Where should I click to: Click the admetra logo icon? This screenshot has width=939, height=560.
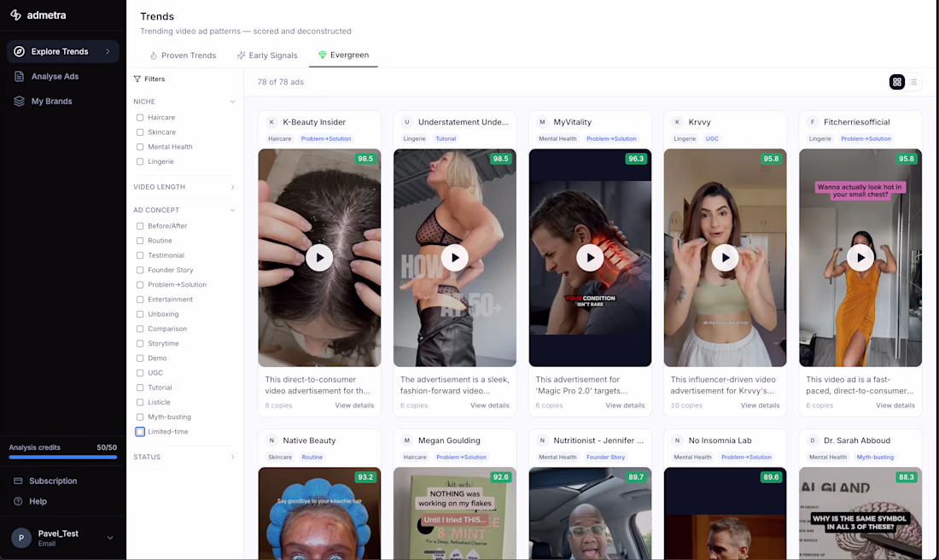pyautogui.click(x=16, y=15)
